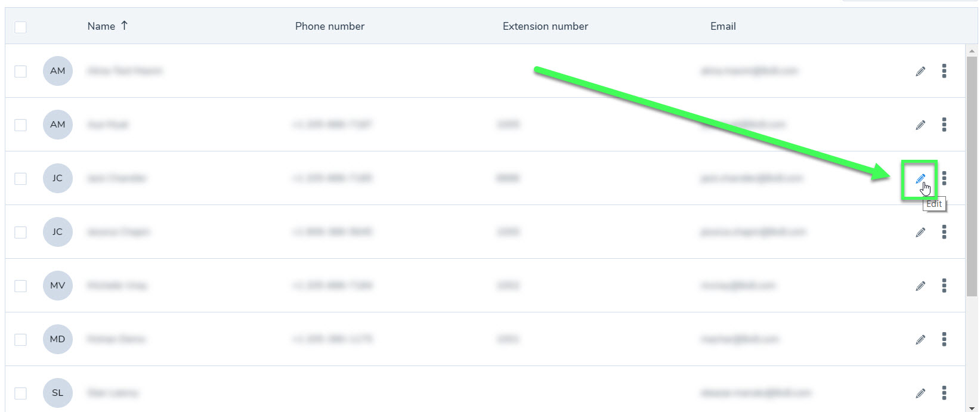
Task: Edit the MD contact via its pencil icon
Action: 920,339
